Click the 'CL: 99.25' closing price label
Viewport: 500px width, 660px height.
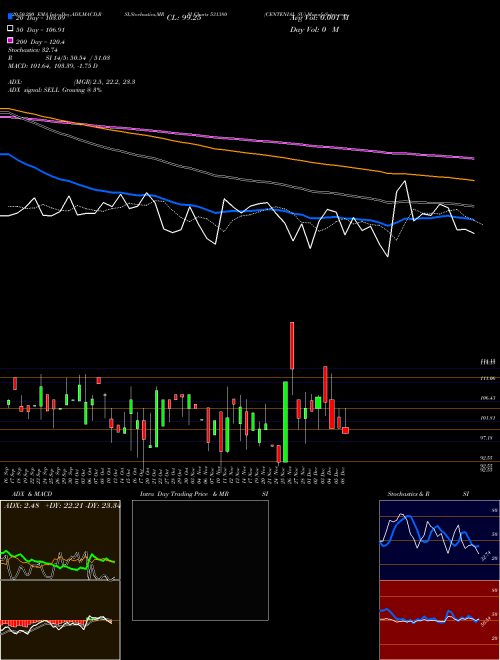pos(184,18)
